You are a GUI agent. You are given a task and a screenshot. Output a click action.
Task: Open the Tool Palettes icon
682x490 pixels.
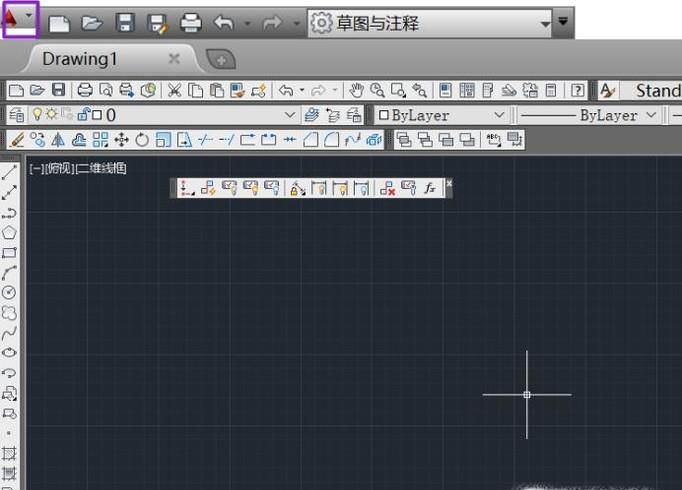point(488,90)
